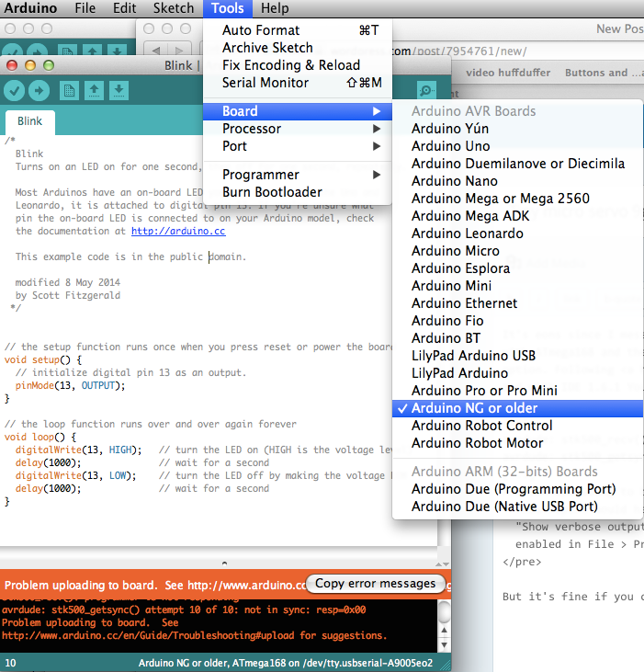Expand the Port submenu
The image size is (644, 672).
pos(298,146)
